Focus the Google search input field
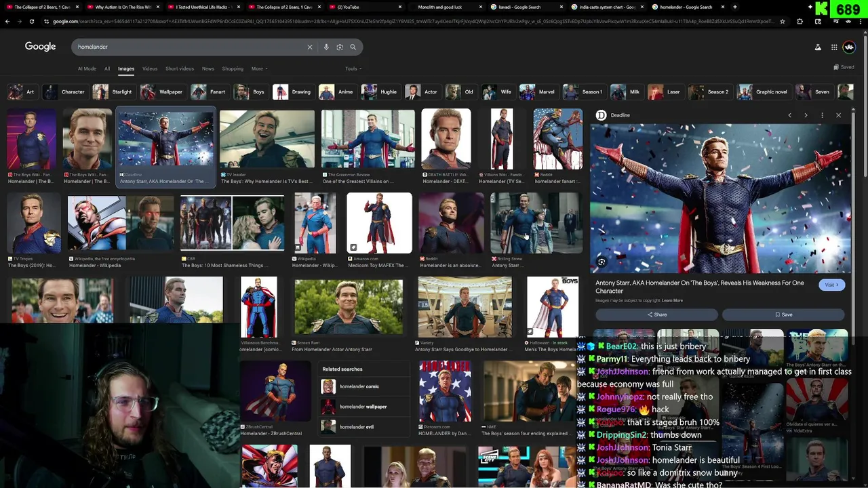The width and height of the screenshot is (868, 488). click(x=190, y=47)
